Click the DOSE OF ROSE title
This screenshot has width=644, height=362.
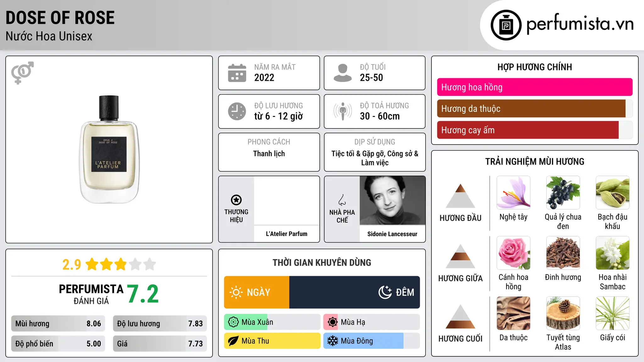click(x=60, y=18)
